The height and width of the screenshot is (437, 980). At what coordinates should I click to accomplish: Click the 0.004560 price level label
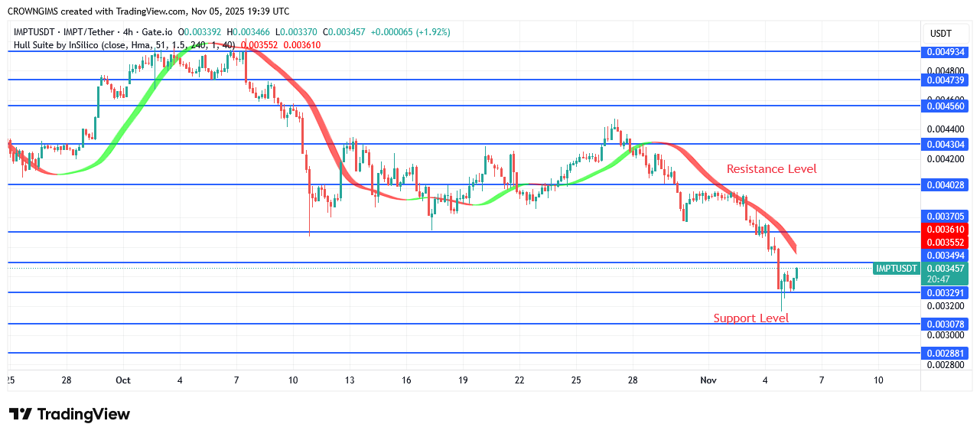[x=946, y=106]
